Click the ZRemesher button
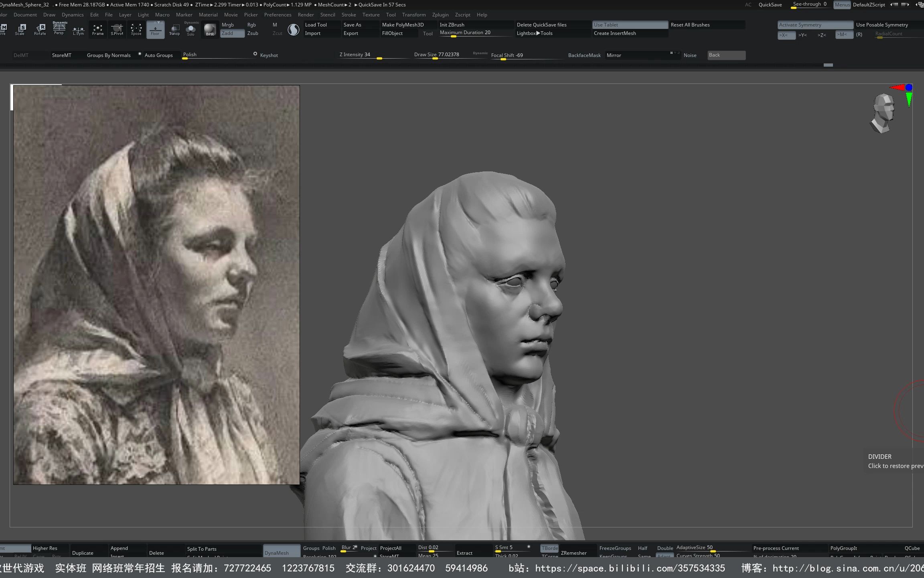This screenshot has width=924, height=578. coord(573,554)
